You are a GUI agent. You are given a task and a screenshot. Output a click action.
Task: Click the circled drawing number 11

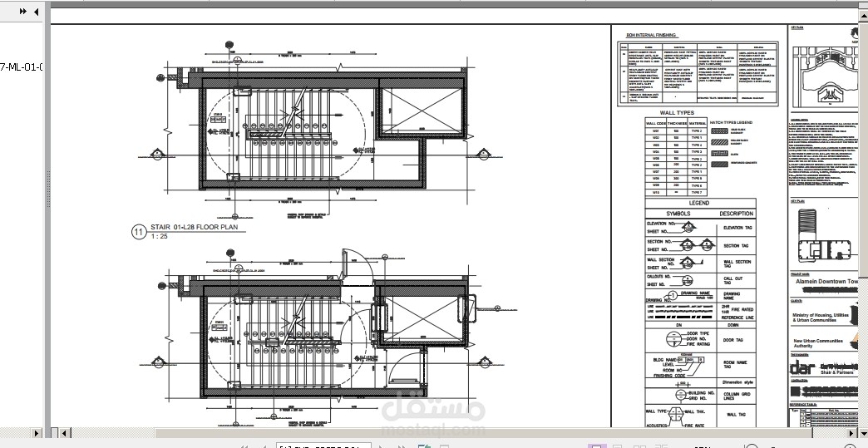coord(138,232)
